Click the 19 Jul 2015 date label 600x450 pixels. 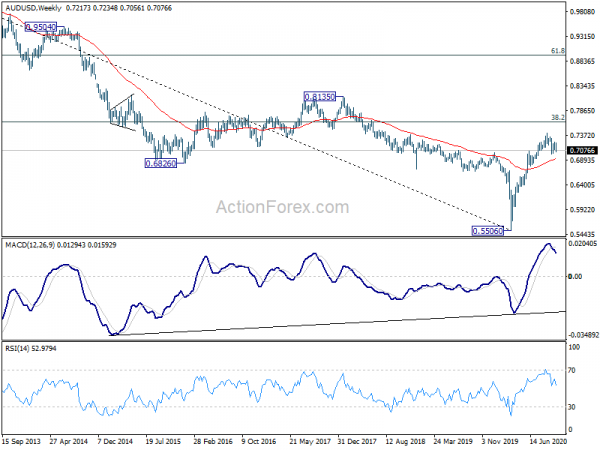[163, 442]
